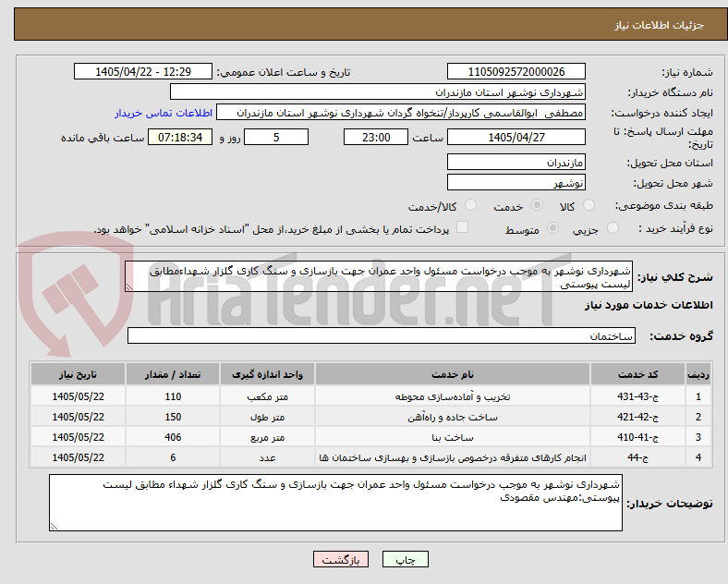
Task: Select the کالا/خدمت radio button
Action: 471,205
